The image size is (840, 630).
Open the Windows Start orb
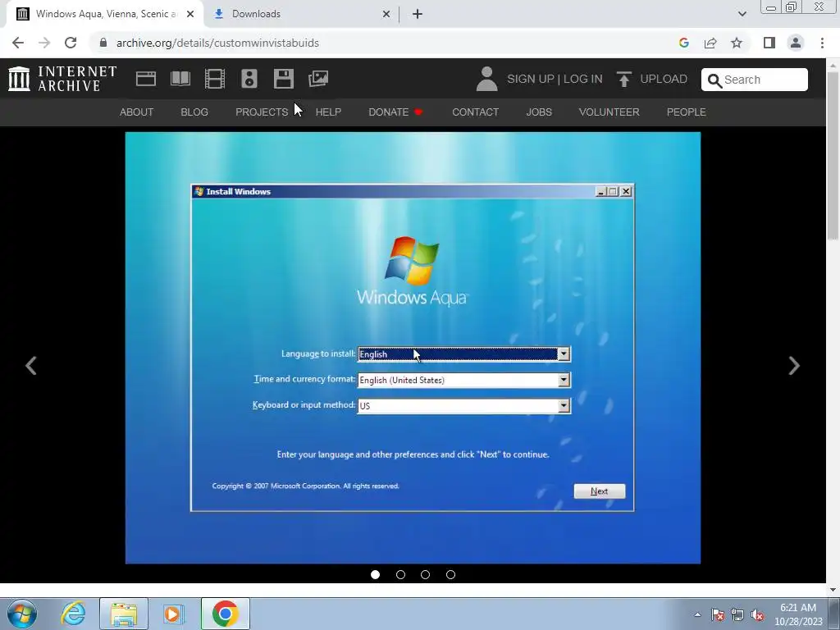pyautogui.click(x=22, y=614)
